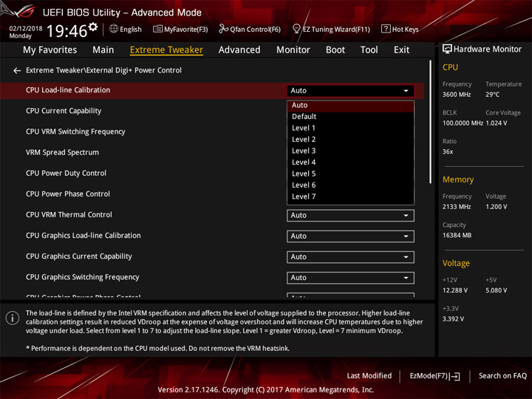
Task: Select Level 5 load-line option
Action: (x=350, y=174)
